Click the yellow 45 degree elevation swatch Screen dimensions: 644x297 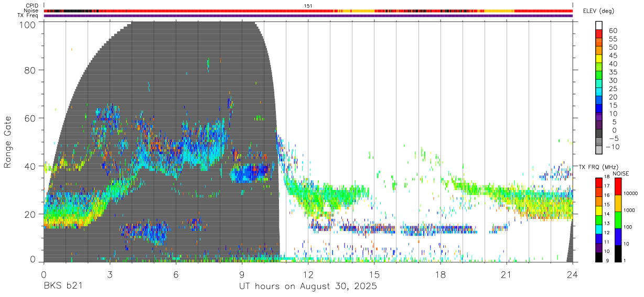(599, 58)
